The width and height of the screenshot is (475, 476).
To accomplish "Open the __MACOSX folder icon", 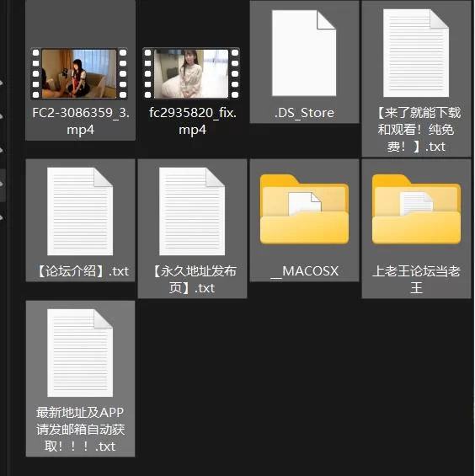I will click(x=304, y=209).
